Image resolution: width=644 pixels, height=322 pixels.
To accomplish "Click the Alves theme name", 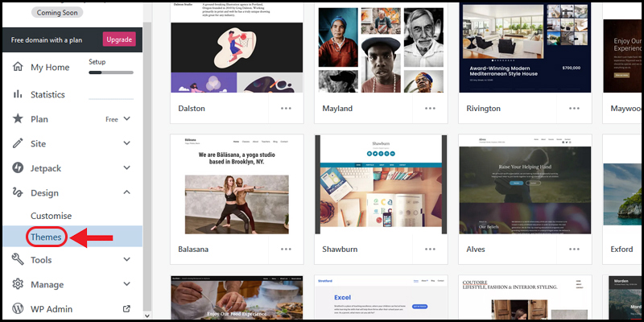I will (476, 250).
